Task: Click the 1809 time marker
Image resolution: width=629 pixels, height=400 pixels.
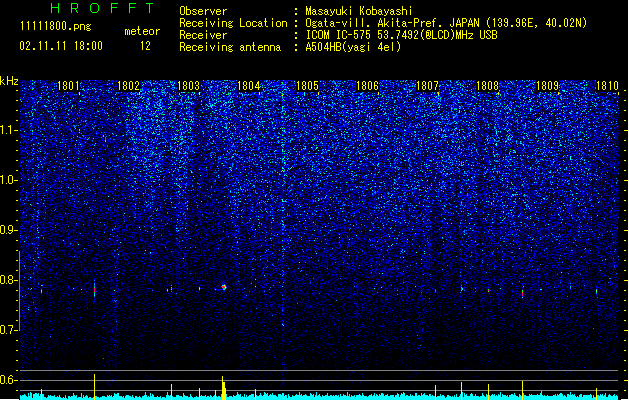Action: [547, 86]
